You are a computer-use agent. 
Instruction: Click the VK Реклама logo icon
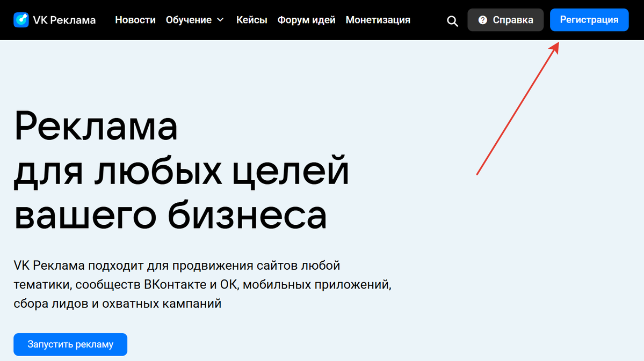pyautogui.click(x=21, y=20)
